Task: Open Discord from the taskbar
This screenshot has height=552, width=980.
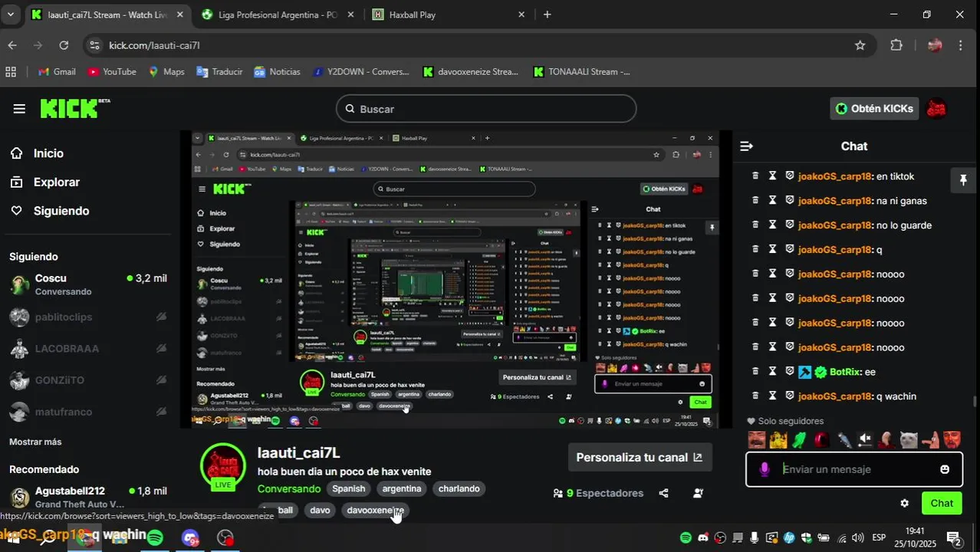Action: pos(190,537)
